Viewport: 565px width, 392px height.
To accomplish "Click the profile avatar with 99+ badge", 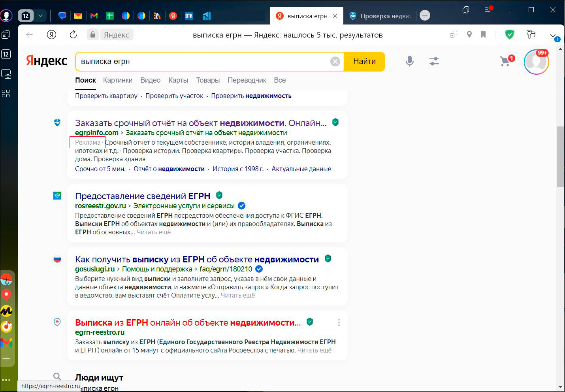I will coord(536,62).
